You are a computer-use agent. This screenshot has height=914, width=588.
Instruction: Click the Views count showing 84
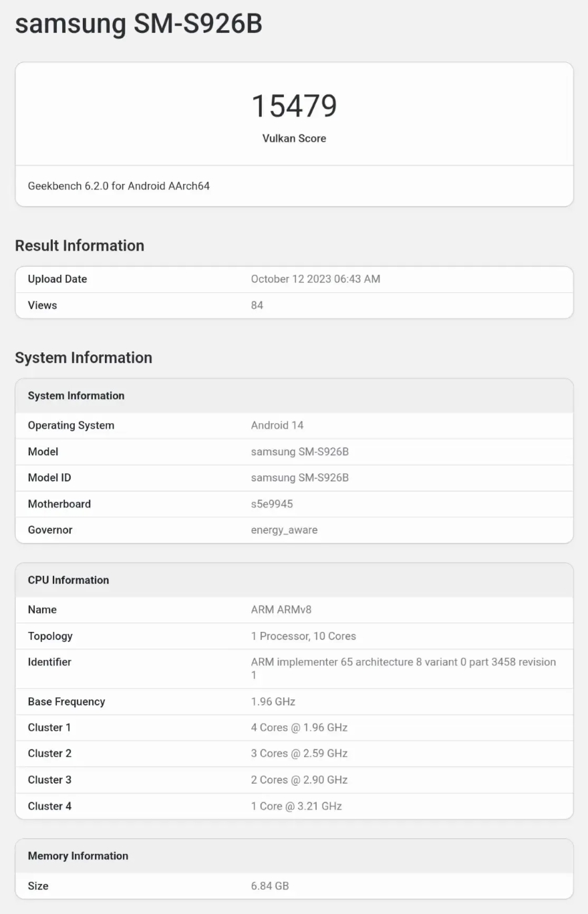tap(256, 305)
